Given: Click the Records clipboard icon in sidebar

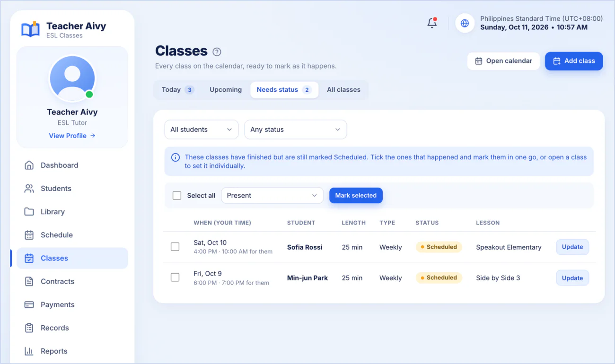Looking at the screenshot, I should [x=29, y=328].
